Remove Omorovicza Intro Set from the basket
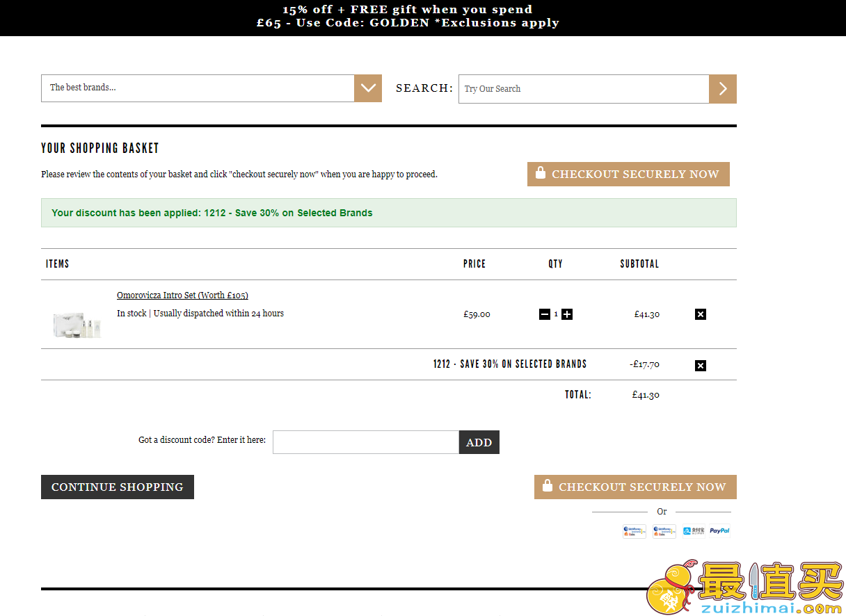The width and height of the screenshot is (846, 616). (x=701, y=314)
